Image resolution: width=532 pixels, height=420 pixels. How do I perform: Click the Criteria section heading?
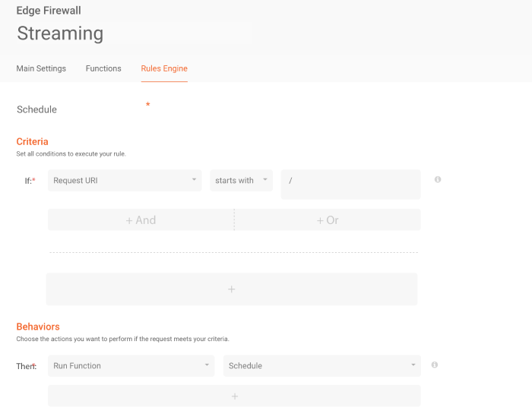pyautogui.click(x=32, y=142)
